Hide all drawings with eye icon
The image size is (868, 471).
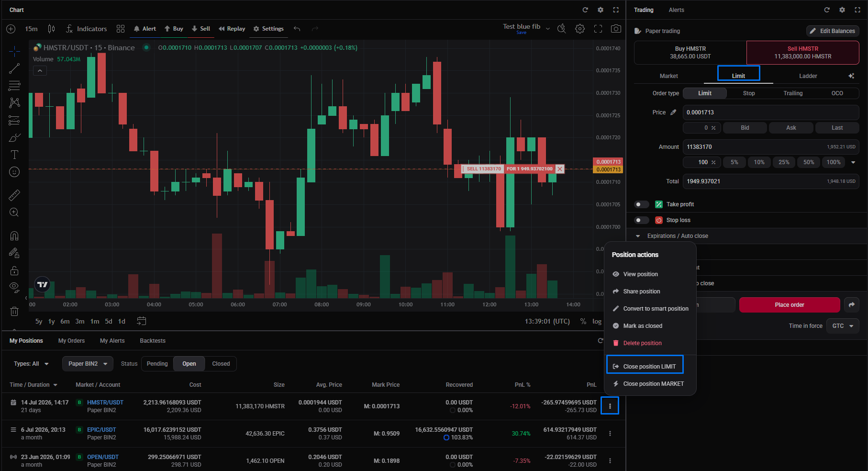[14, 287]
